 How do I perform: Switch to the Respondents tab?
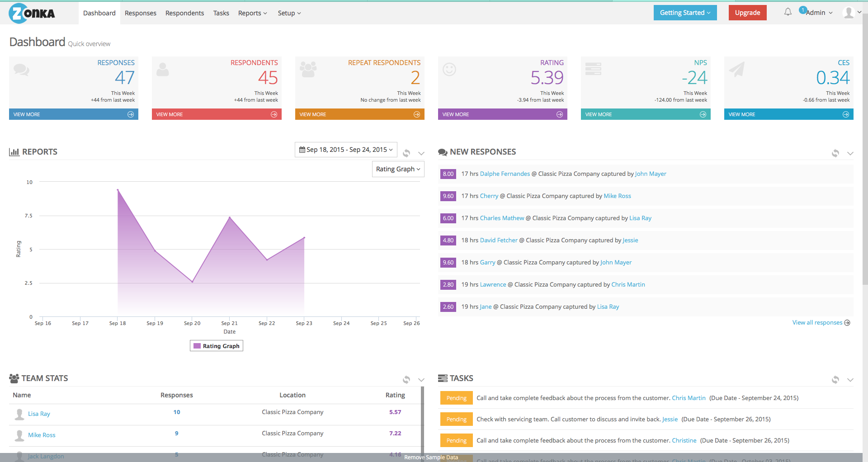pyautogui.click(x=184, y=13)
